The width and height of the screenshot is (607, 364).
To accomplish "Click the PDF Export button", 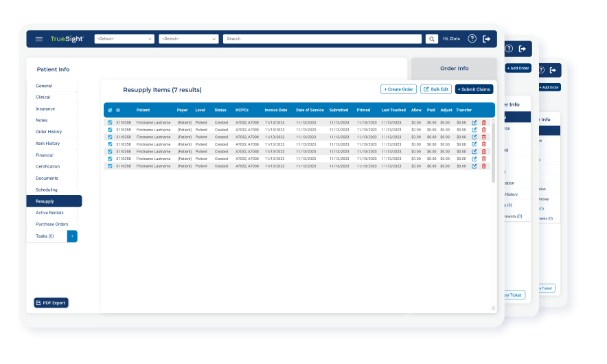I will [51, 303].
